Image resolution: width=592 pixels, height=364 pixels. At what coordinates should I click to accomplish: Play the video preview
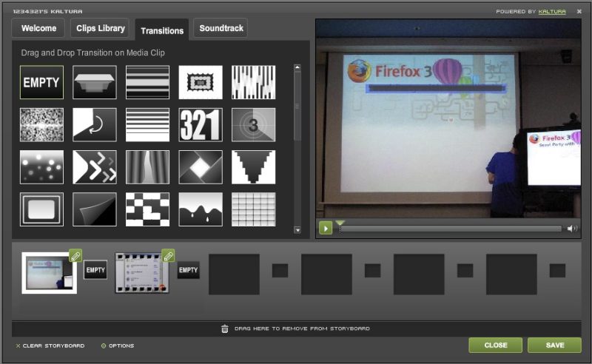326,229
